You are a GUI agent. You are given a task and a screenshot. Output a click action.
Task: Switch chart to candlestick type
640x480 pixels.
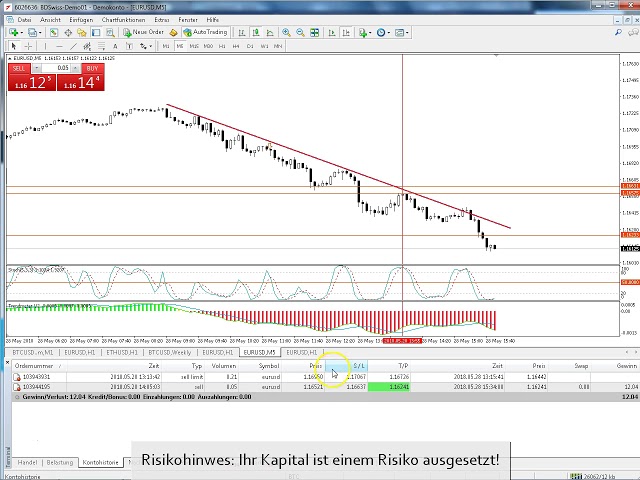coord(256,32)
